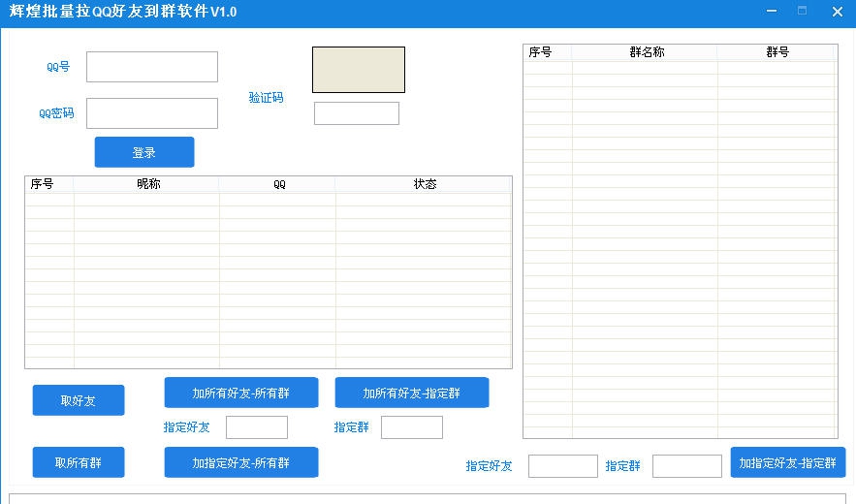Viewport: 856px width, 504px height.
Task: Click the 取所有群 button
Action: pyautogui.click(x=79, y=462)
